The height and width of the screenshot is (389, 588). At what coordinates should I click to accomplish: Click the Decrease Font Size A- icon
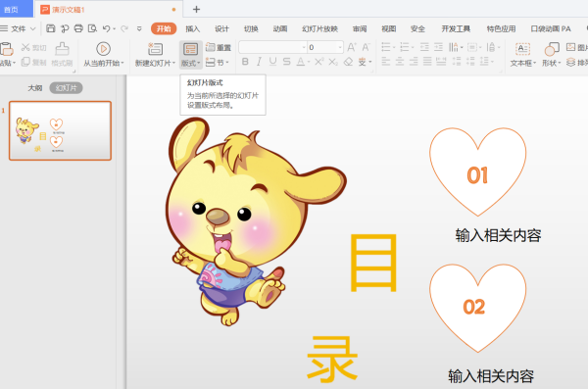pyautogui.click(x=366, y=47)
